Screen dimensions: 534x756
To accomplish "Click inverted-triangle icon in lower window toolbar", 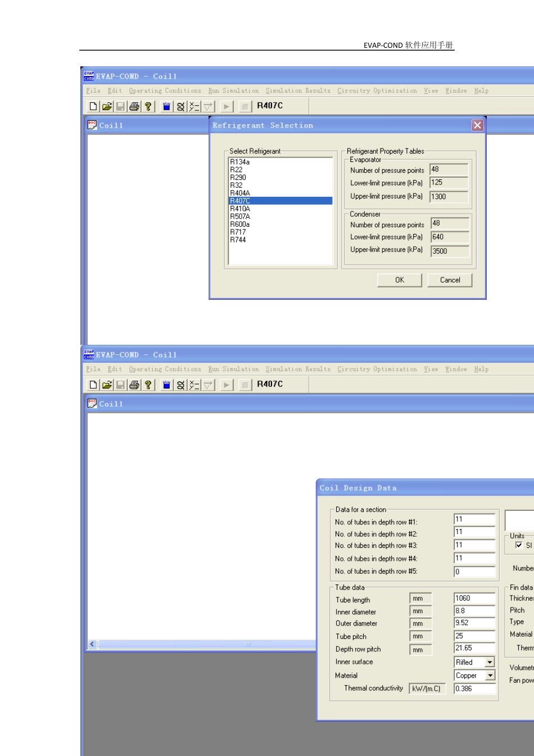I will point(208,385).
